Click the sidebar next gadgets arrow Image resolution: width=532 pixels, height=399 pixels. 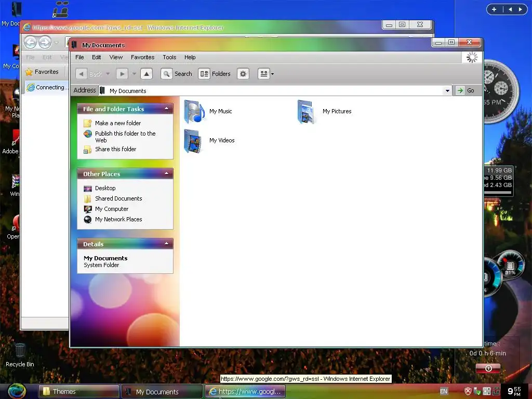pos(521,9)
